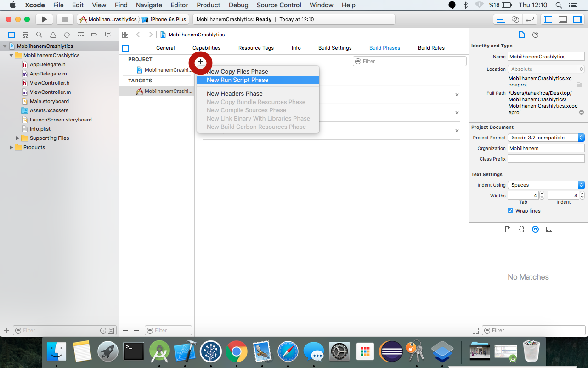Screen dimensions: 588x368
Task: Open the Code Snippet library
Action: coord(521,229)
